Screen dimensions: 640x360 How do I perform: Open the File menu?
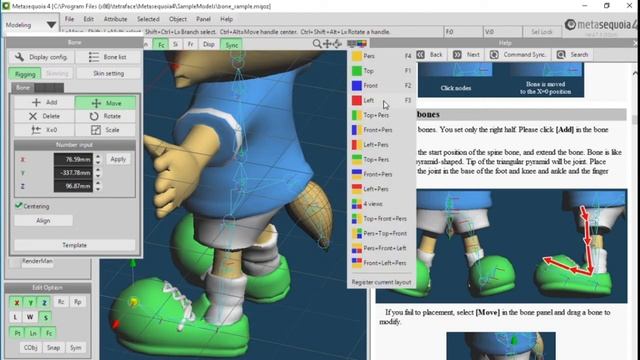coord(69,19)
